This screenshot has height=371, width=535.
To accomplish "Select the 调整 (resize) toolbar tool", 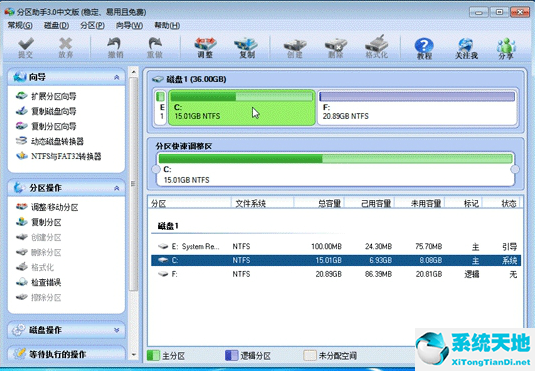I will click(x=205, y=47).
